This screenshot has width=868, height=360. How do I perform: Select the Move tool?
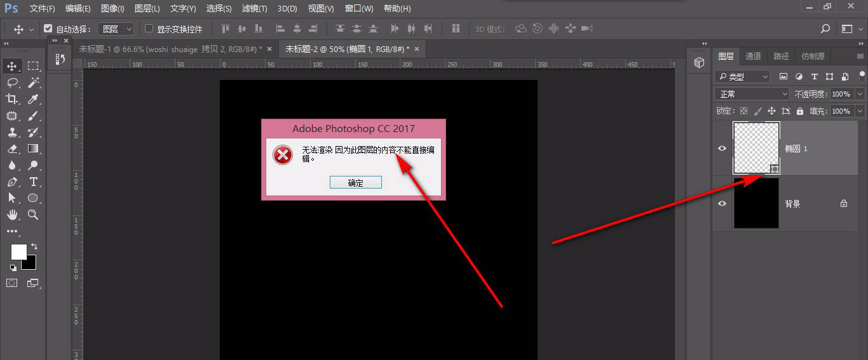point(12,66)
